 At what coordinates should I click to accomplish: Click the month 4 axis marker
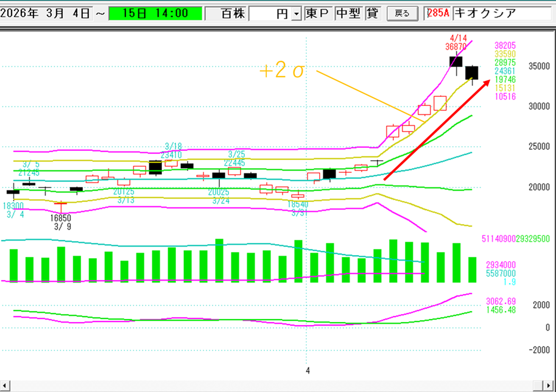(308, 370)
